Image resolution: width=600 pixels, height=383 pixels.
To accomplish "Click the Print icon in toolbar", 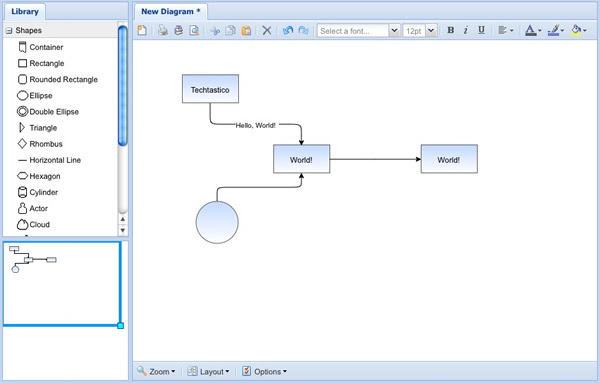I will 163,31.
